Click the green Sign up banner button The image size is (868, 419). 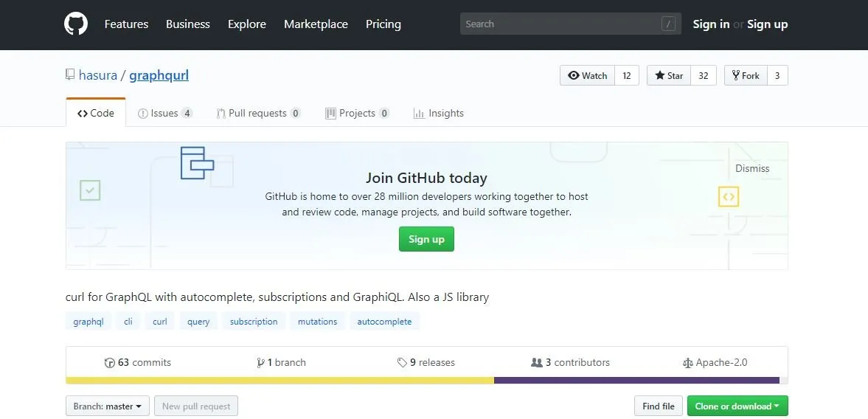tap(426, 239)
